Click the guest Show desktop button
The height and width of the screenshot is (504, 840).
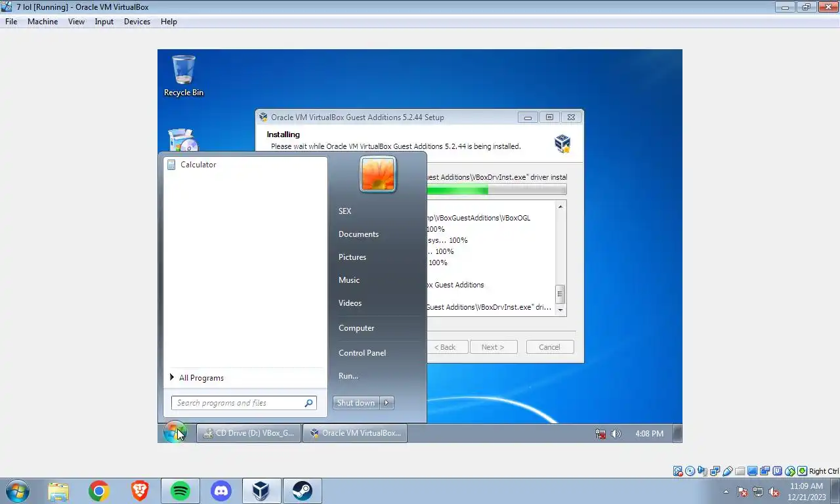[x=677, y=433]
